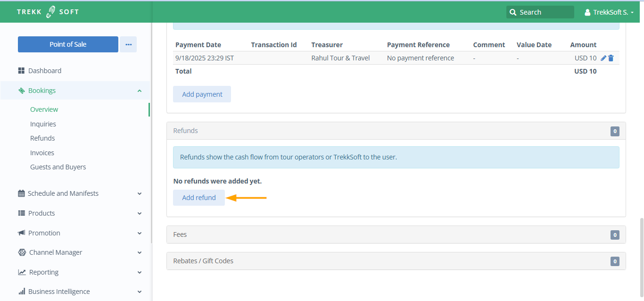Image resolution: width=644 pixels, height=301 pixels.
Task: Click the Promotion megaphone icon
Action: [21, 233]
